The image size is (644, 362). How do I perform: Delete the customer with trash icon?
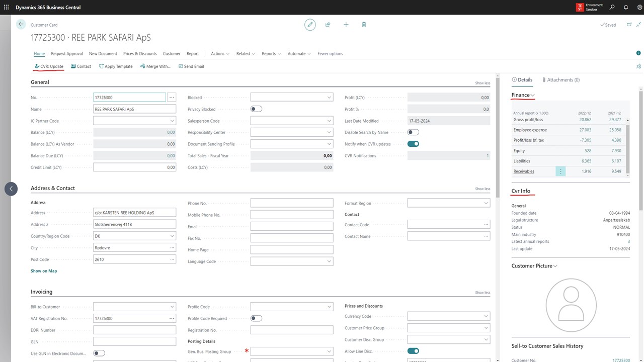tap(364, 24)
